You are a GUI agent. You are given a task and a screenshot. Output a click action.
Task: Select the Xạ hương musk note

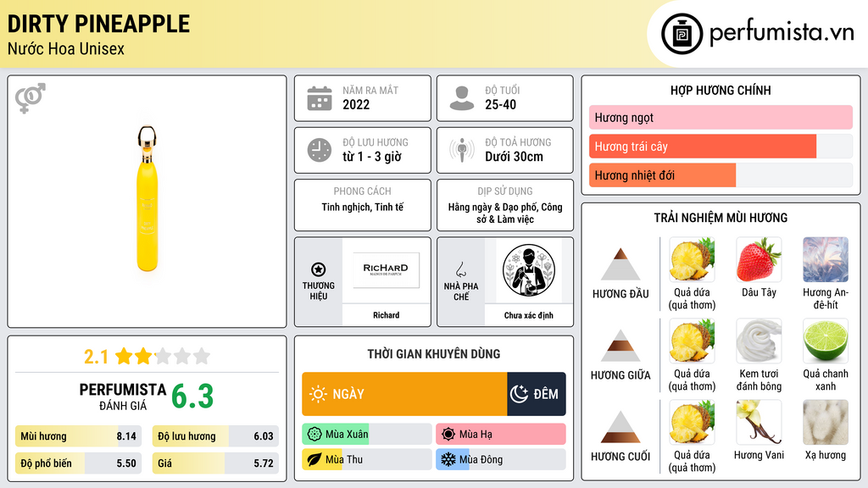click(826, 422)
